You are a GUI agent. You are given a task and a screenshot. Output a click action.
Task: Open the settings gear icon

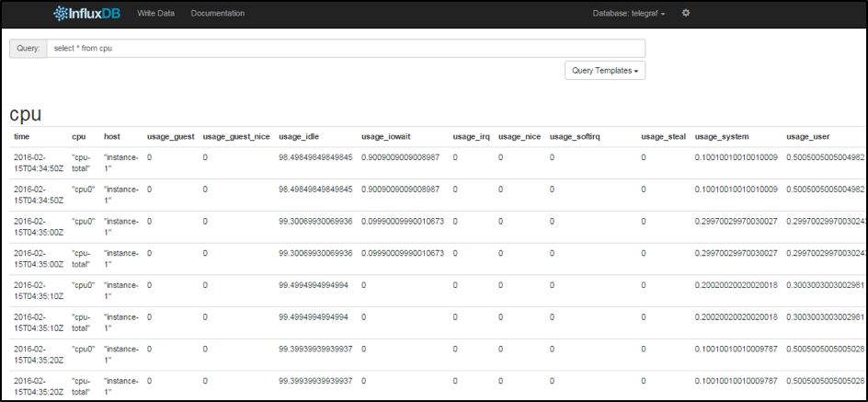click(x=685, y=14)
